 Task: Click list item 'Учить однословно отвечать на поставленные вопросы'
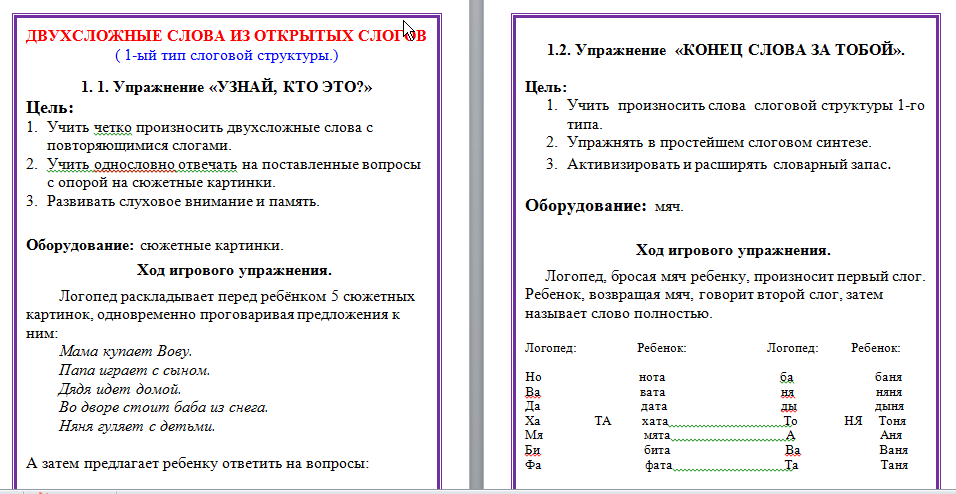(x=234, y=165)
